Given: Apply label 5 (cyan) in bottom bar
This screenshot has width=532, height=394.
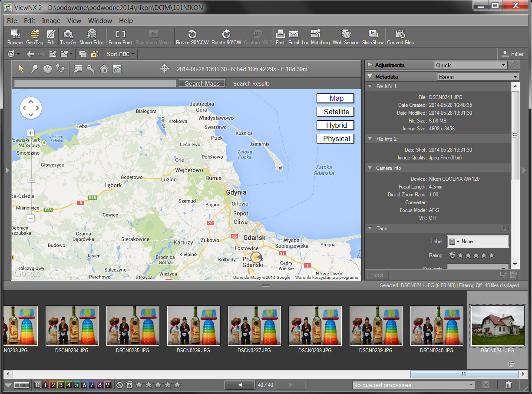Looking at the screenshot, I should (76, 385).
